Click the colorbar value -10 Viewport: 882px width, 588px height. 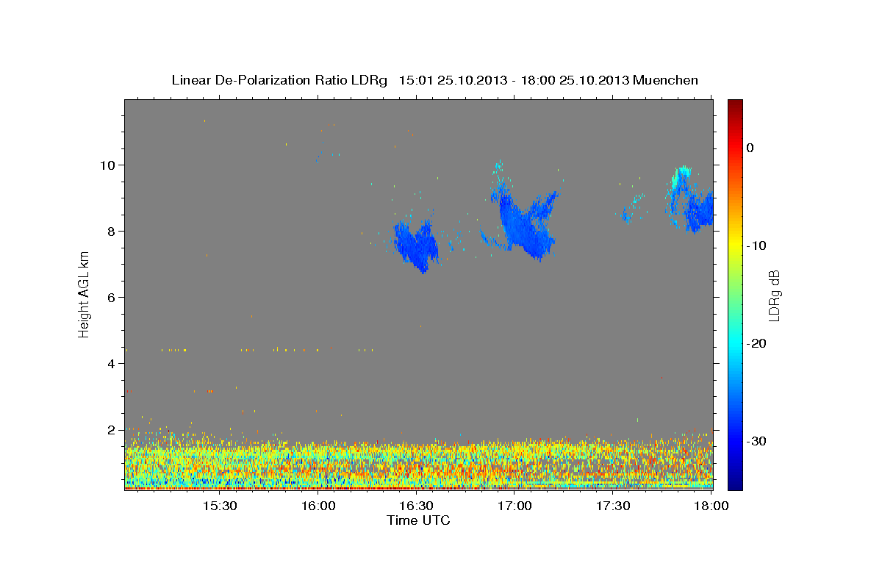pos(756,245)
